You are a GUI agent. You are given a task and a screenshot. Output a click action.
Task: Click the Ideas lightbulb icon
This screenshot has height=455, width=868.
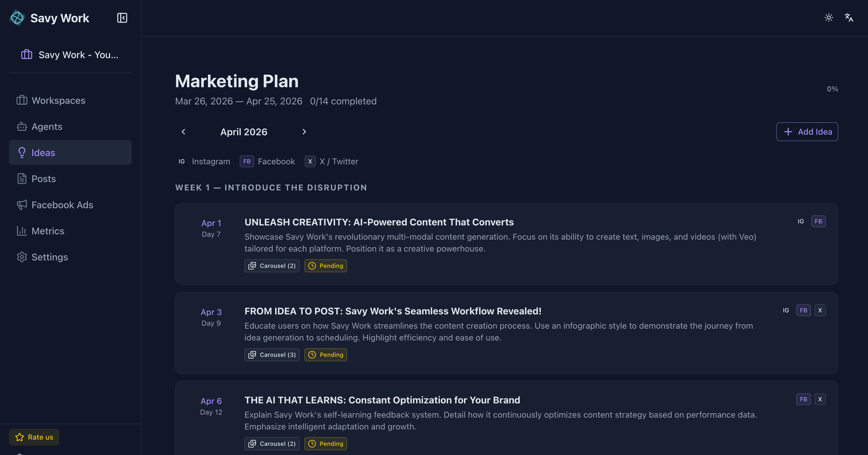point(22,152)
